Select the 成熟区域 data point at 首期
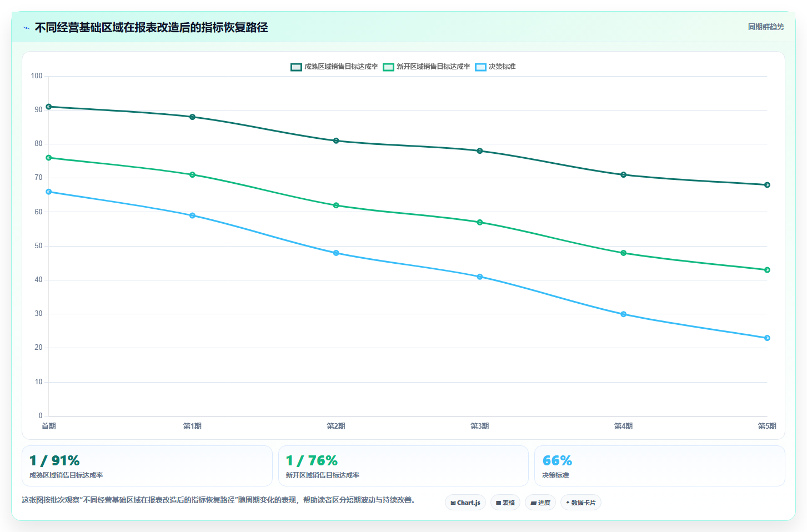Viewport: 807px width, 532px height. 49,107
